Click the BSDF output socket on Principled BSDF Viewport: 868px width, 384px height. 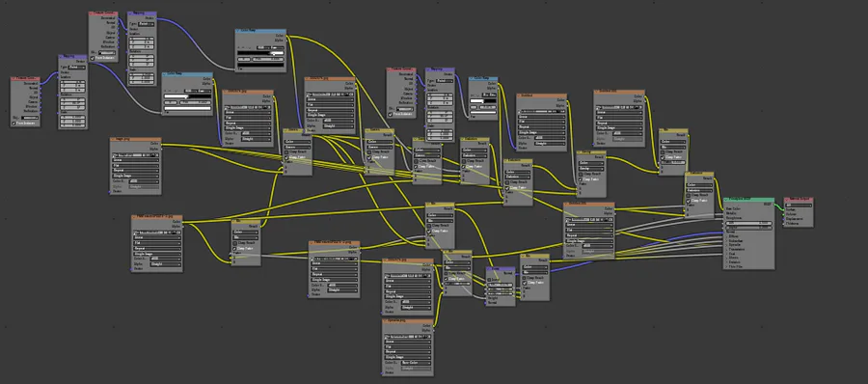click(x=774, y=205)
